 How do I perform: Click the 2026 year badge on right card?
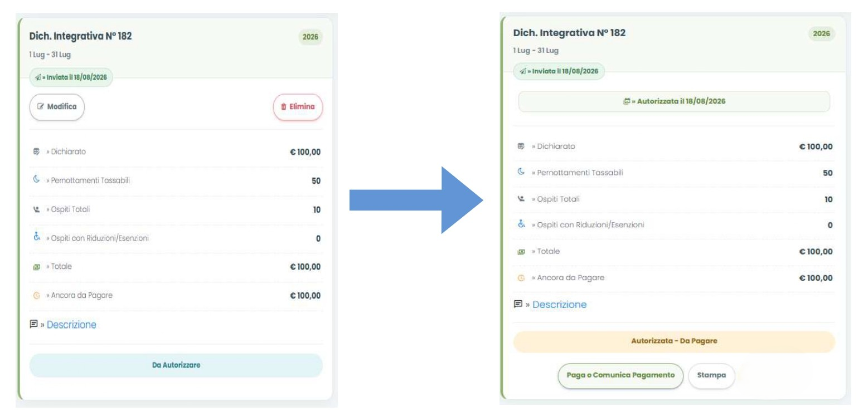coord(820,34)
